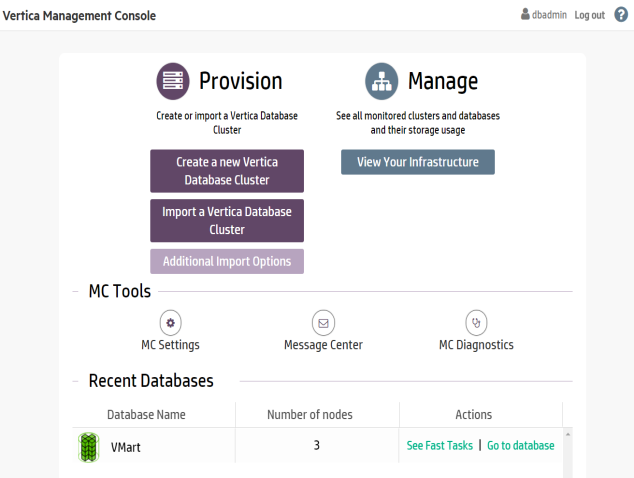This screenshot has width=634, height=478.
Task: Collapse the MC Tools section
Action: coord(75,291)
